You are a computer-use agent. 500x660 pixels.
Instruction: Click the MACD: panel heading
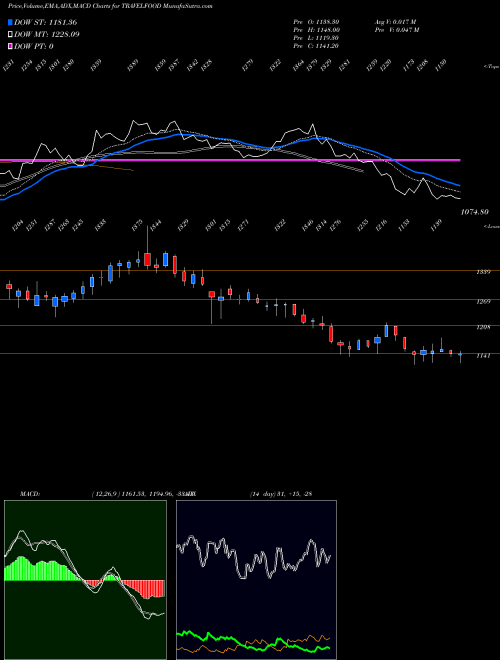[x=30, y=493]
